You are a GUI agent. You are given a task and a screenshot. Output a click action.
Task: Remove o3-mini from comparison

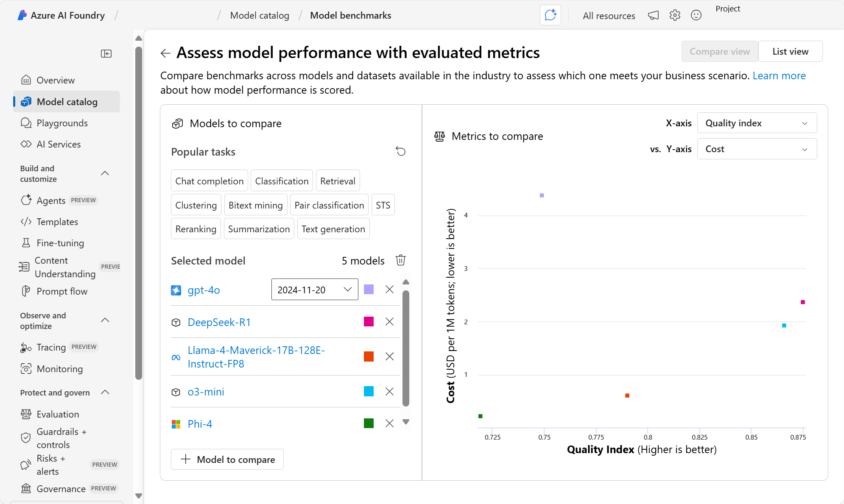point(389,391)
